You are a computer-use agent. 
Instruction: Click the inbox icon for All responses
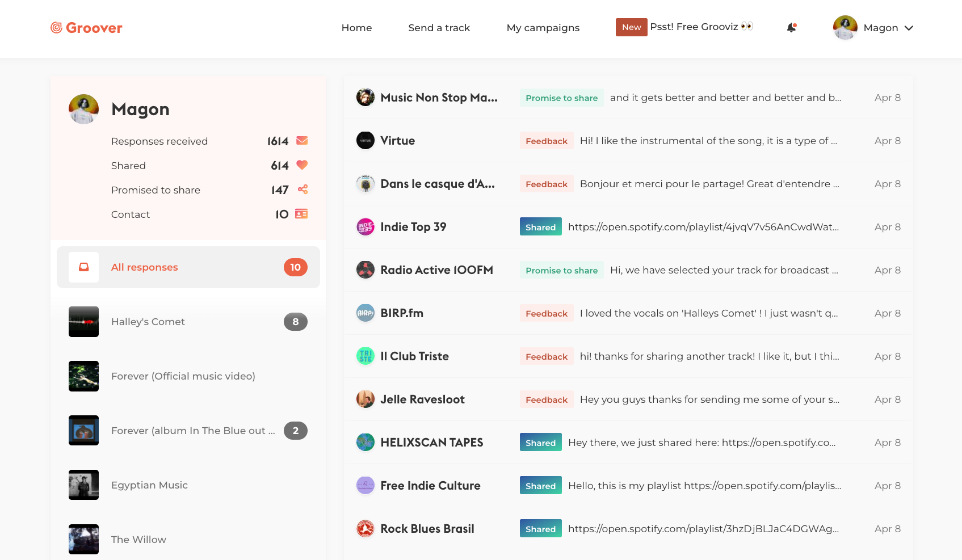pos(83,267)
